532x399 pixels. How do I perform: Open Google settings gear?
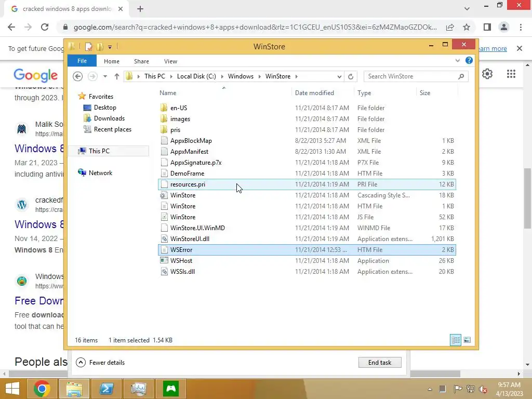[487, 74]
